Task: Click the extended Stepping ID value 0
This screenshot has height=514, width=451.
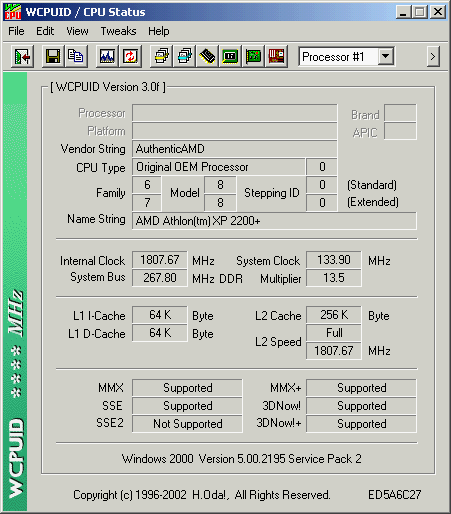Action: 322,203
